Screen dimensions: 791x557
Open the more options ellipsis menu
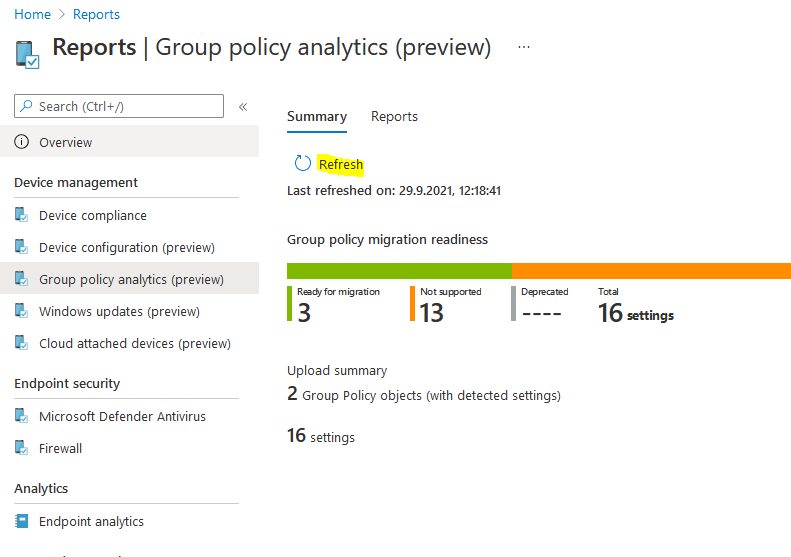(x=524, y=47)
